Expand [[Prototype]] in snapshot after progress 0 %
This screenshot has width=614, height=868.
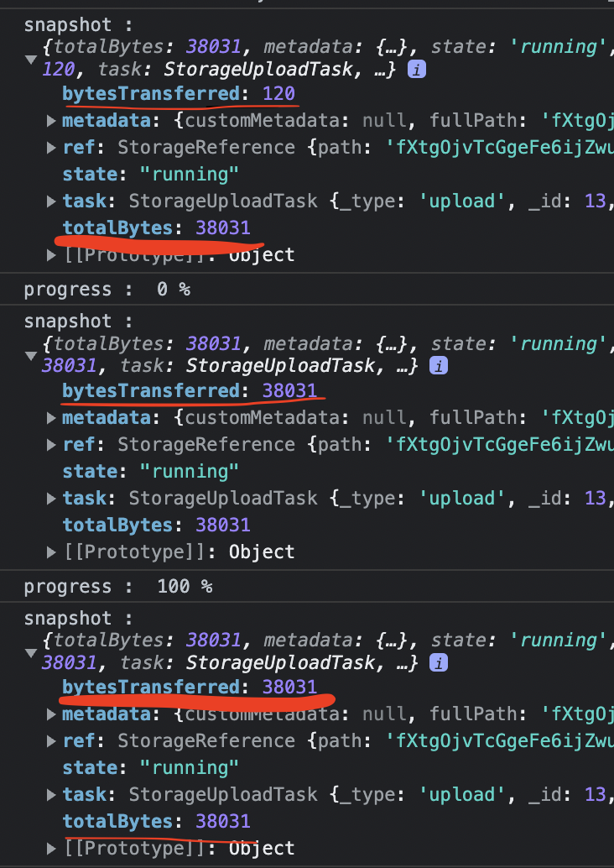pyautogui.click(x=51, y=552)
